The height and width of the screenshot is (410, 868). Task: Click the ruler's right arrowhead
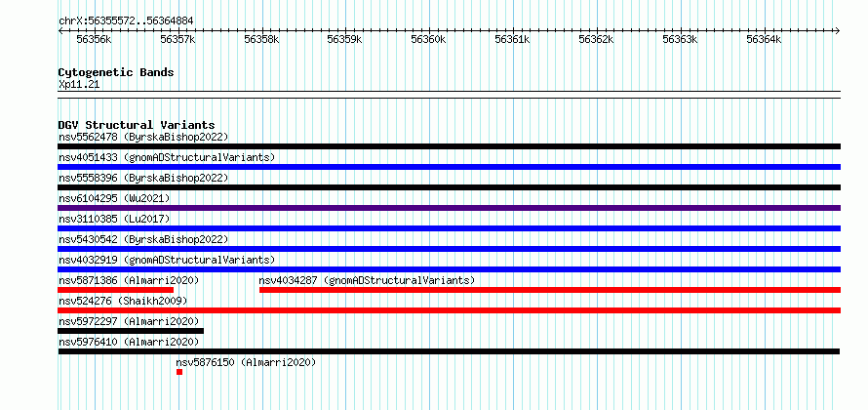(x=838, y=30)
